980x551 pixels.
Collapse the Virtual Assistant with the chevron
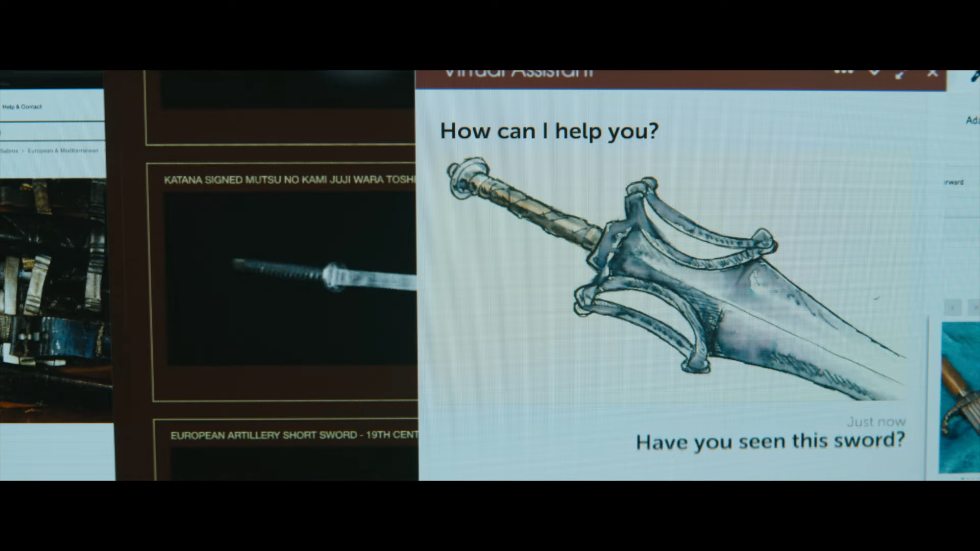pyautogui.click(x=874, y=73)
